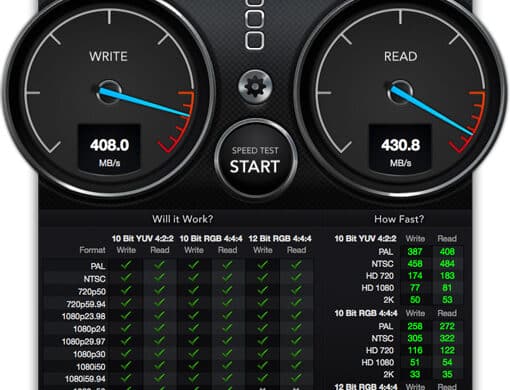Image resolution: width=510 pixels, height=390 pixels.
Task: Click 1080p30 row 10 Bit YUV Write checkmark
Action: point(126,353)
